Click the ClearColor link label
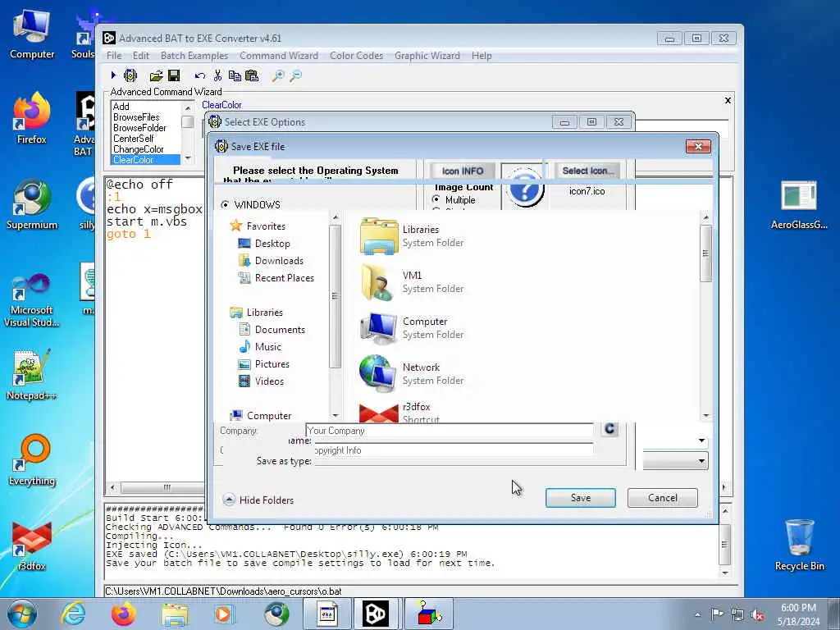Image resolution: width=840 pixels, height=630 pixels. click(x=221, y=105)
